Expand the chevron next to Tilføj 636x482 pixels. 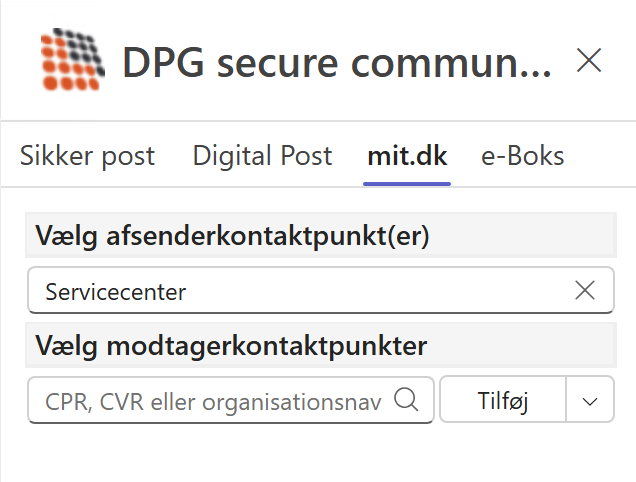coord(590,400)
